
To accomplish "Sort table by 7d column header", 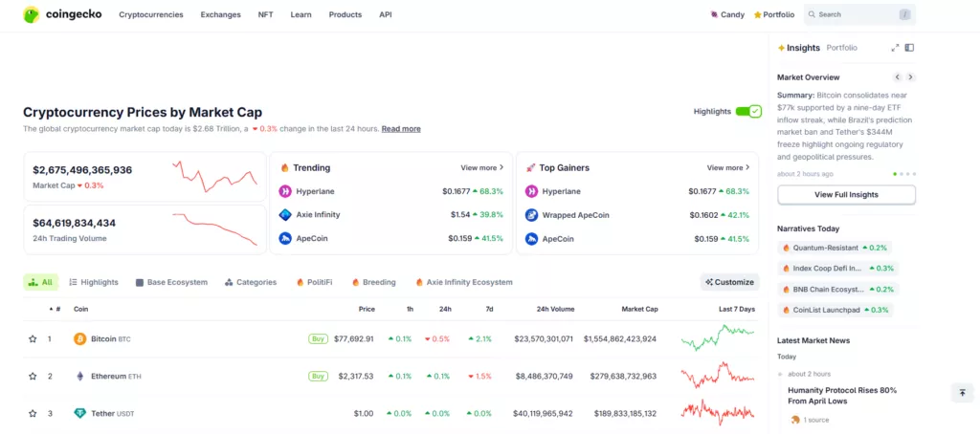I will point(489,309).
